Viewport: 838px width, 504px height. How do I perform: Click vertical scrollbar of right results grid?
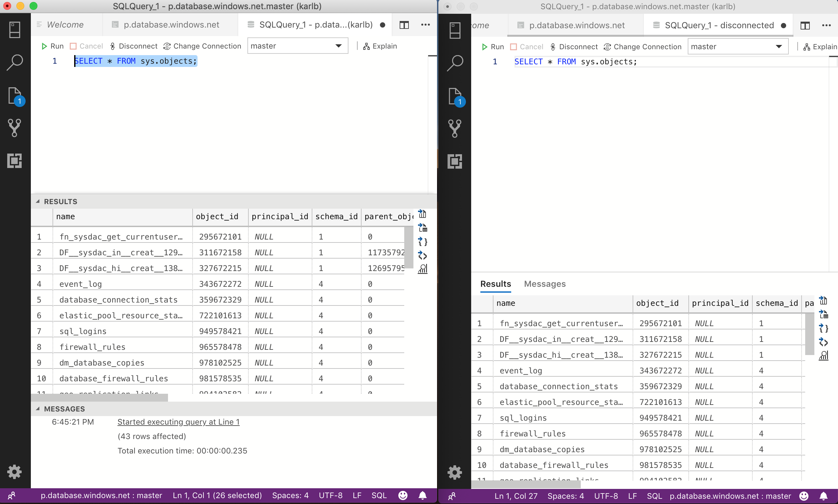[x=810, y=334]
